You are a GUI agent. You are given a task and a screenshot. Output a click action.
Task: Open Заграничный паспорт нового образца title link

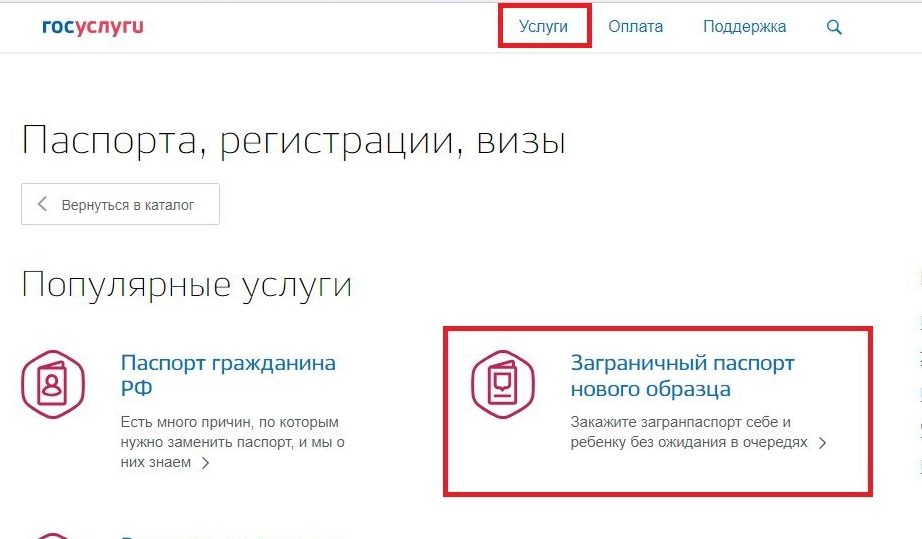coord(682,375)
